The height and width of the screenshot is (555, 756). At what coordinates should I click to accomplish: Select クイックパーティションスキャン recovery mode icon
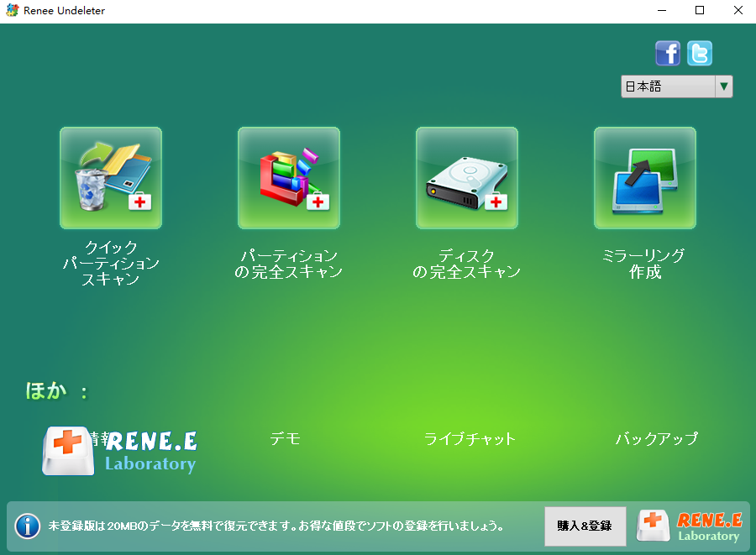pos(110,177)
